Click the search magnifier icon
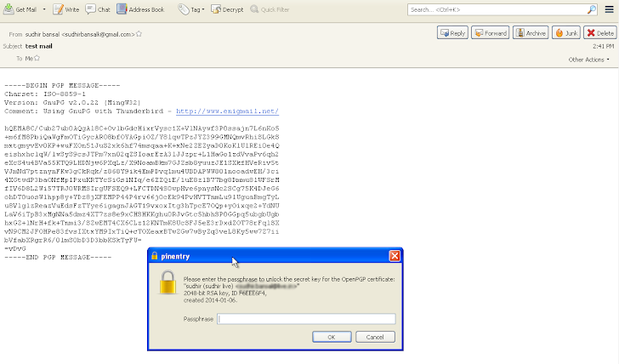 (592, 9)
